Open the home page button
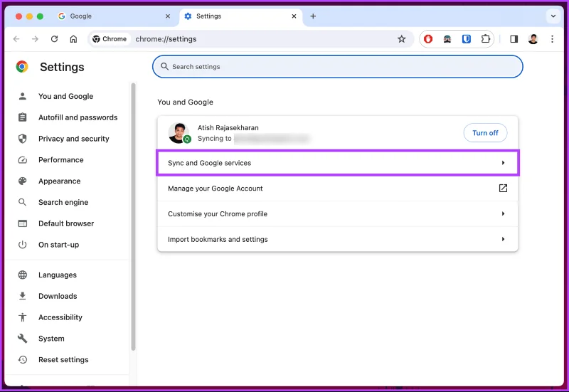Screen dimensions: 569x392 (73, 39)
